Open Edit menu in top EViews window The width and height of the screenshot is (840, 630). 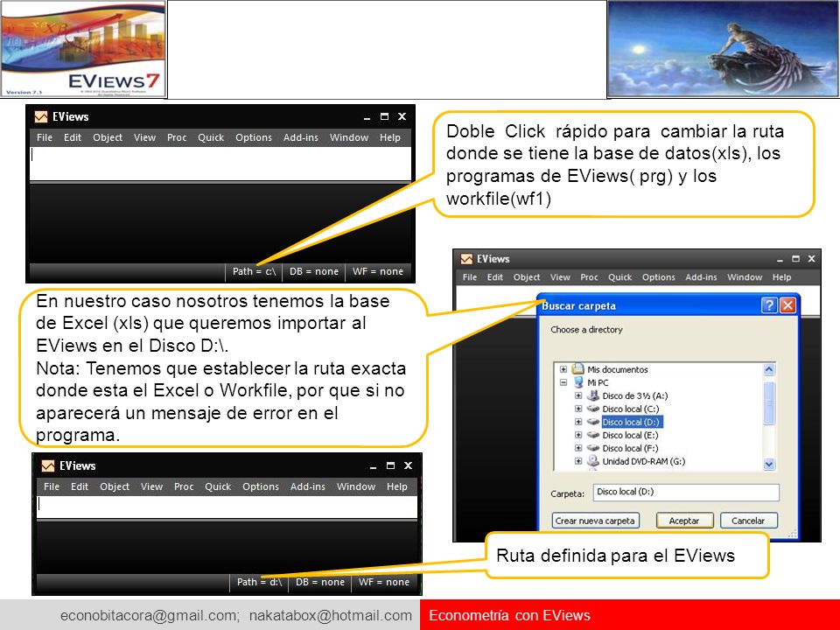(x=73, y=137)
